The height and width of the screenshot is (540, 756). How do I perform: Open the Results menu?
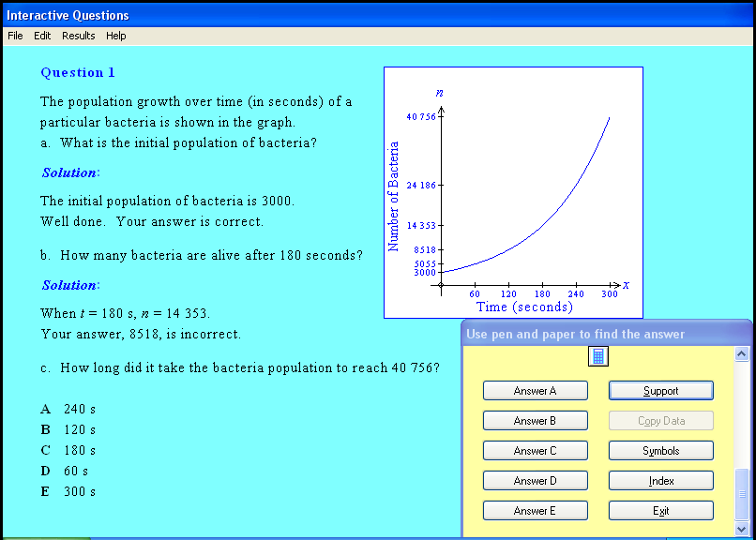pyautogui.click(x=78, y=36)
